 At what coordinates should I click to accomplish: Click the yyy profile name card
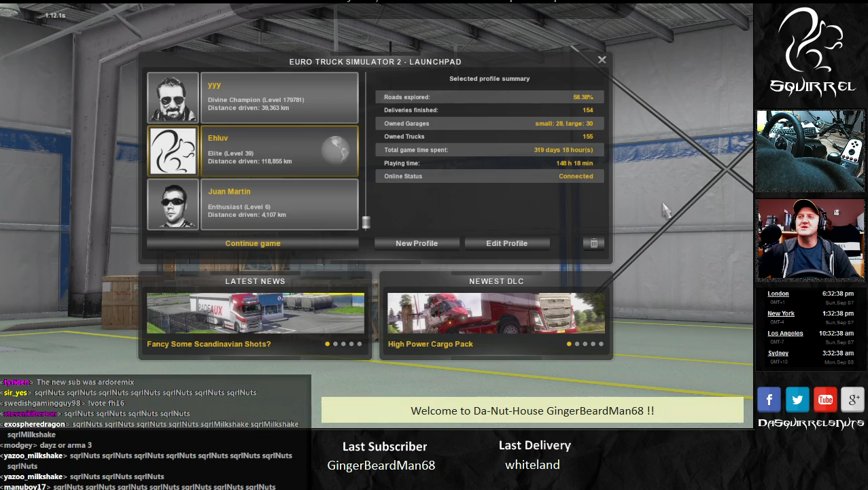[x=279, y=98]
